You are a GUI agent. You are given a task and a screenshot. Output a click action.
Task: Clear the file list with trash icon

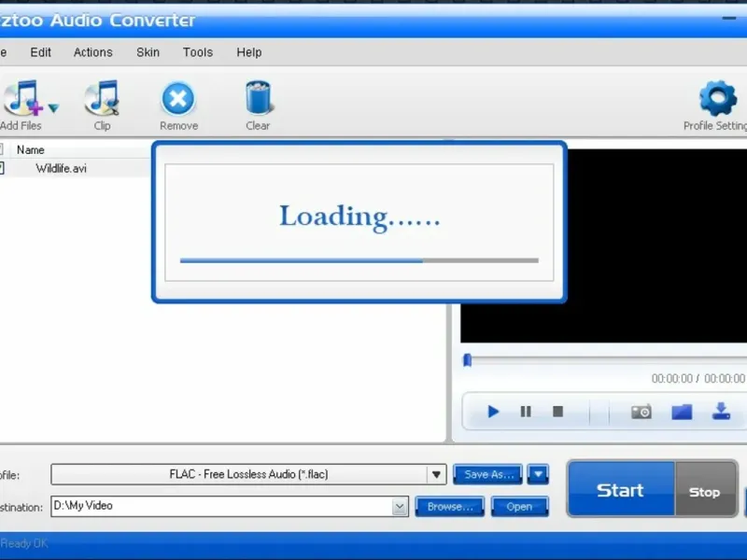click(258, 105)
